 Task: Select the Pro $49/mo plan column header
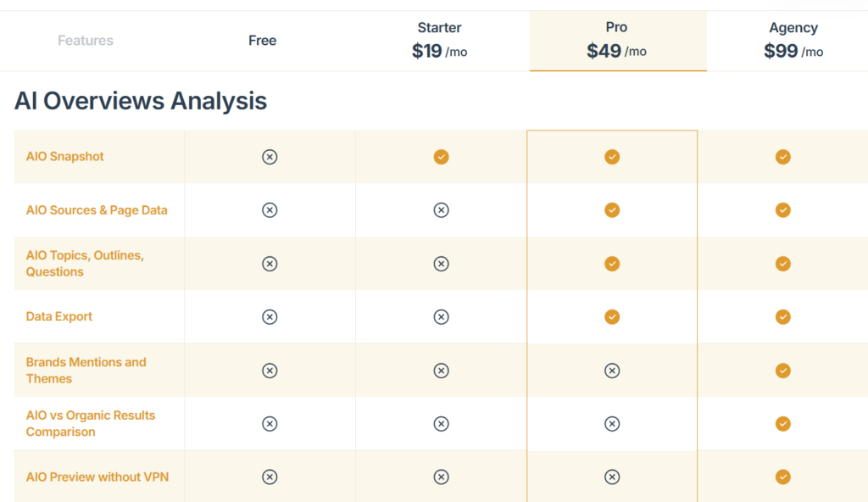click(x=617, y=41)
